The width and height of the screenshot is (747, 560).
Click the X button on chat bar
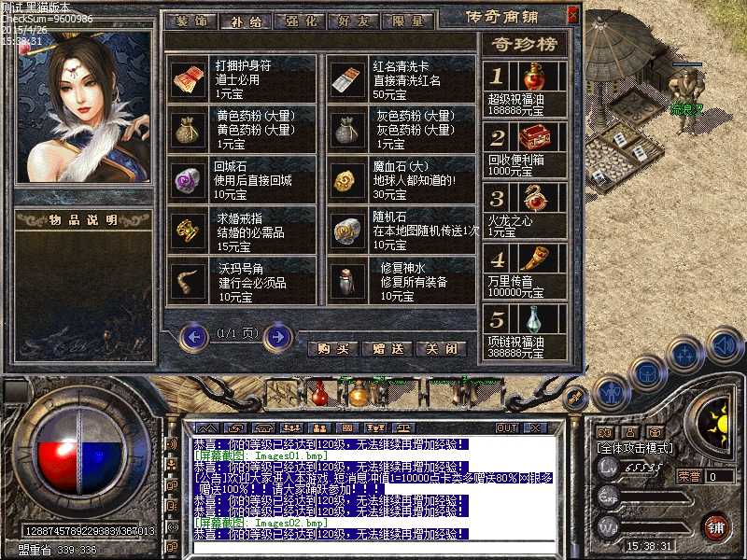coord(535,428)
